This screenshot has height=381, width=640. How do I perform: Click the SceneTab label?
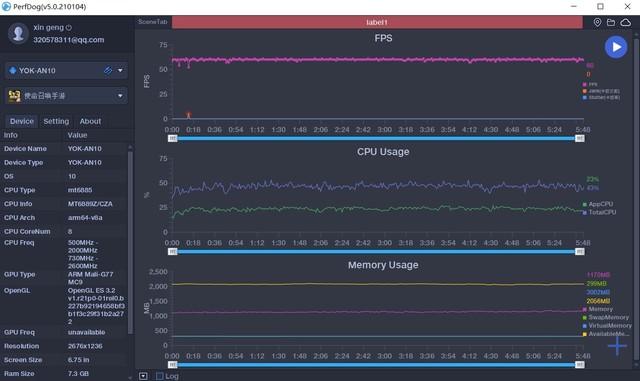[x=153, y=22]
